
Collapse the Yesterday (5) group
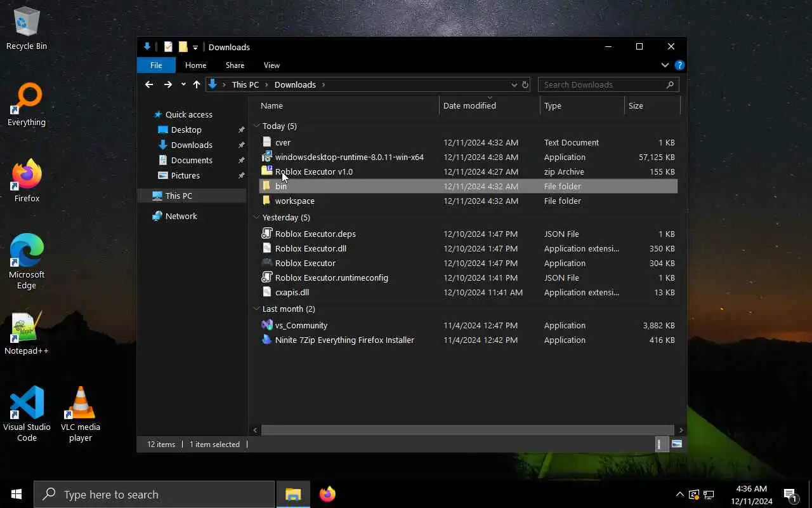coord(256,217)
